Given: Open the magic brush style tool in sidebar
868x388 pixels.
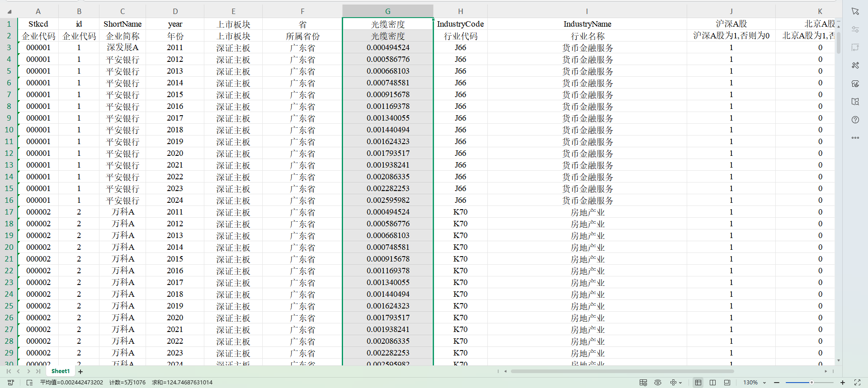Looking at the screenshot, I should point(855,65).
